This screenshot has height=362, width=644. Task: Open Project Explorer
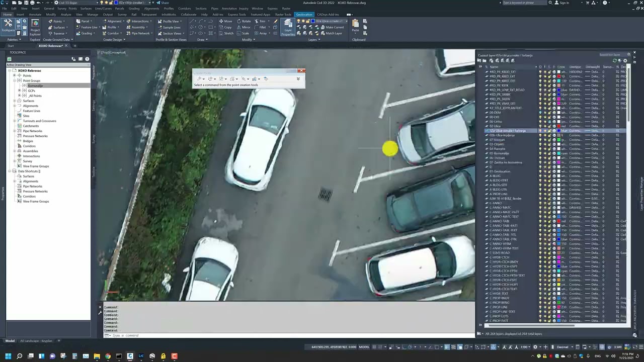pos(35,27)
